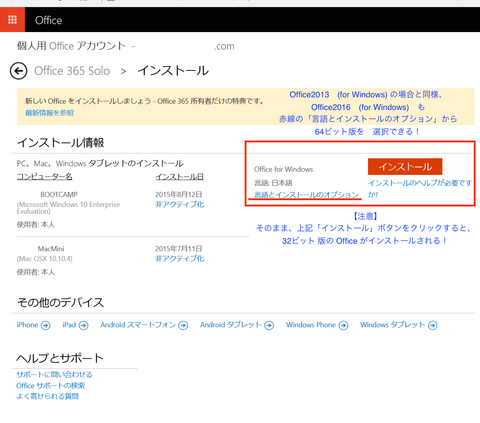Click the インストール日 column header
480x423 pixels.
(x=180, y=176)
